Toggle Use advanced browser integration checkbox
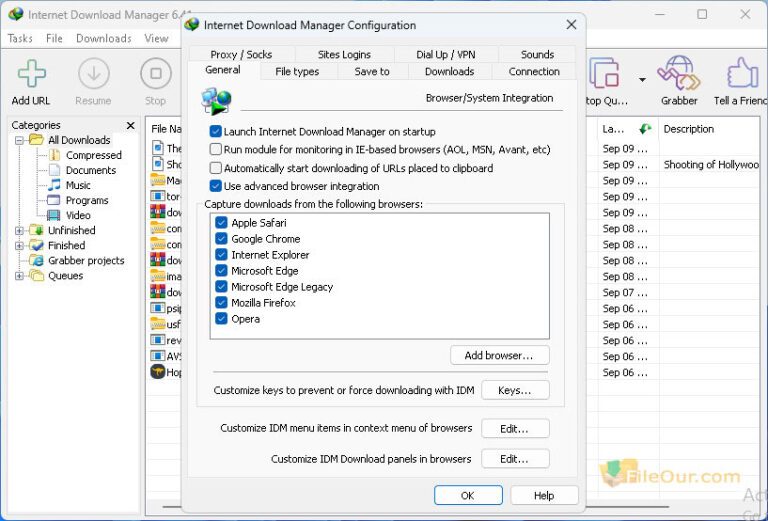This screenshot has width=768, height=521. pyautogui.click(x=216, y=186)
